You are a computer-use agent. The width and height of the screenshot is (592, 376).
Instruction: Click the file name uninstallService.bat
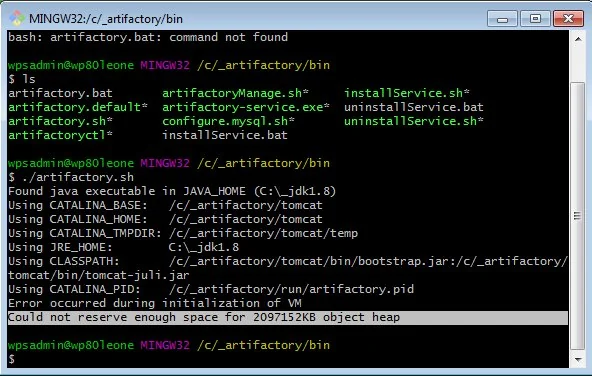click(x=414, y=107)
